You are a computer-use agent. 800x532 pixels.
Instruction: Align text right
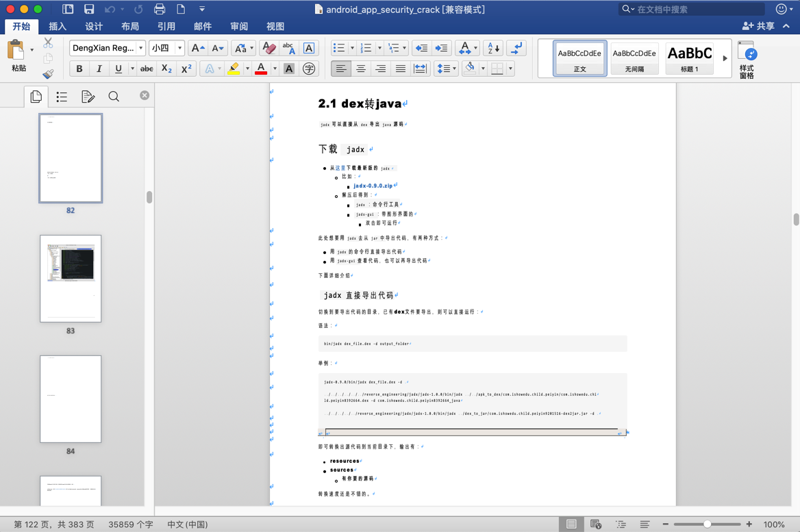click(x=381, y=68)
